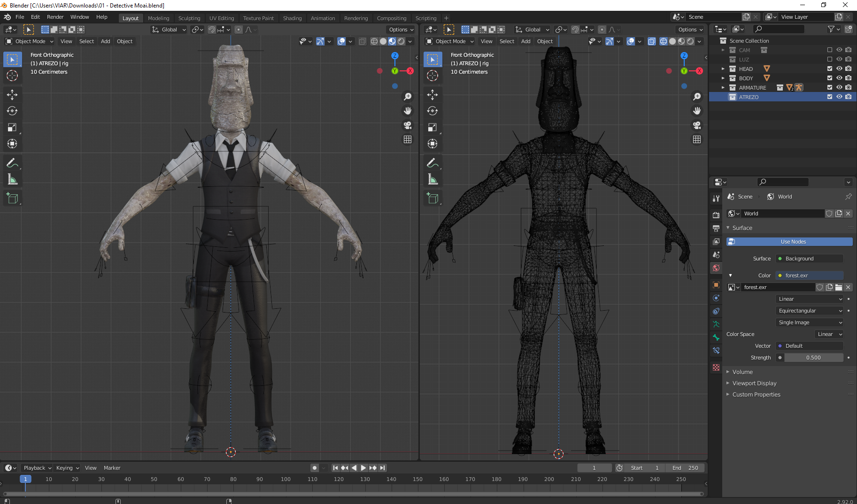857x504 pixels.
Task: Open the Object Mode dropdown
Action: 29,41
